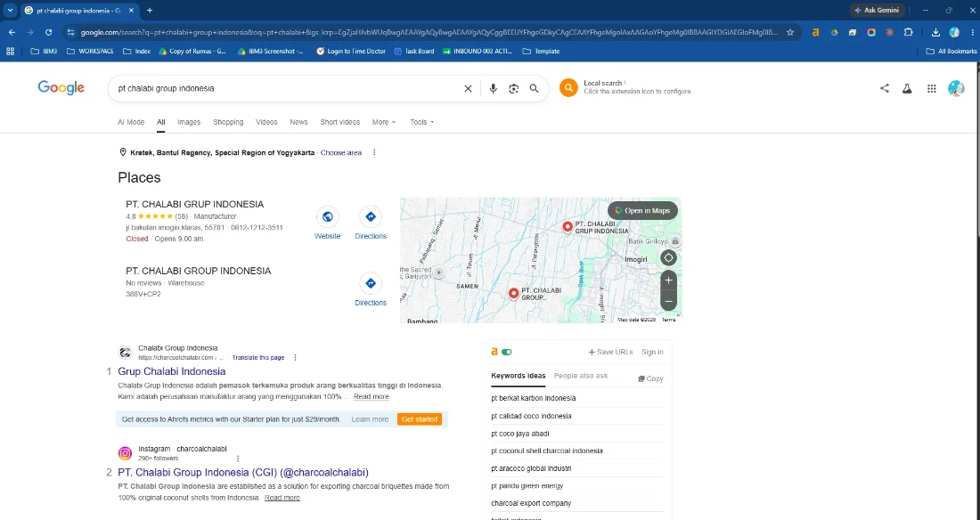Open the Ahrefs extension icon in toolbar
This screenshot has width=980, height=520.
tap(815, 32)
